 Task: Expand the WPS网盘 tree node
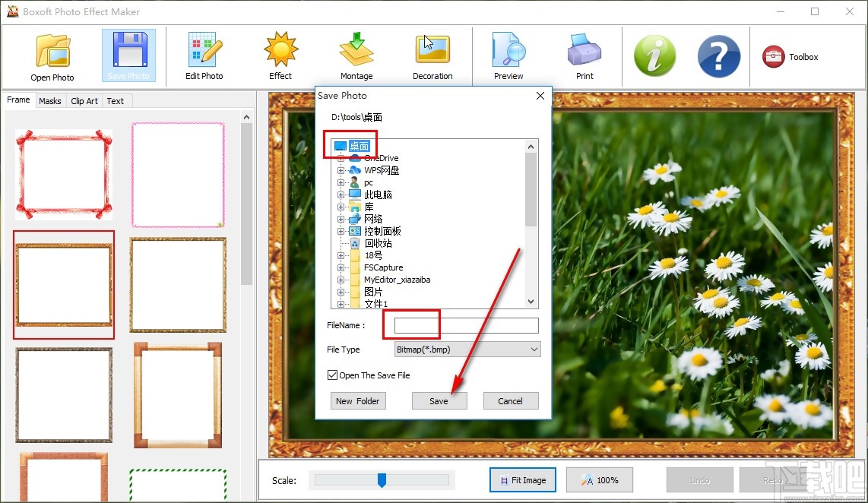[341, 170]
